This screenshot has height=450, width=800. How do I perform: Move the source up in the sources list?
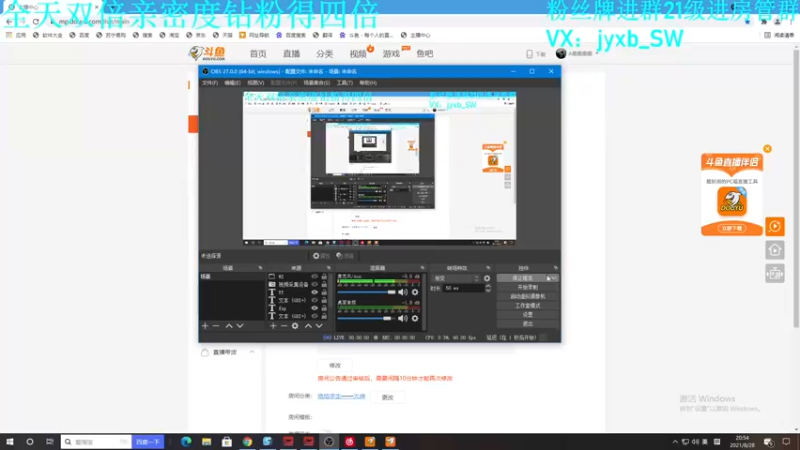tap(308, 326)
